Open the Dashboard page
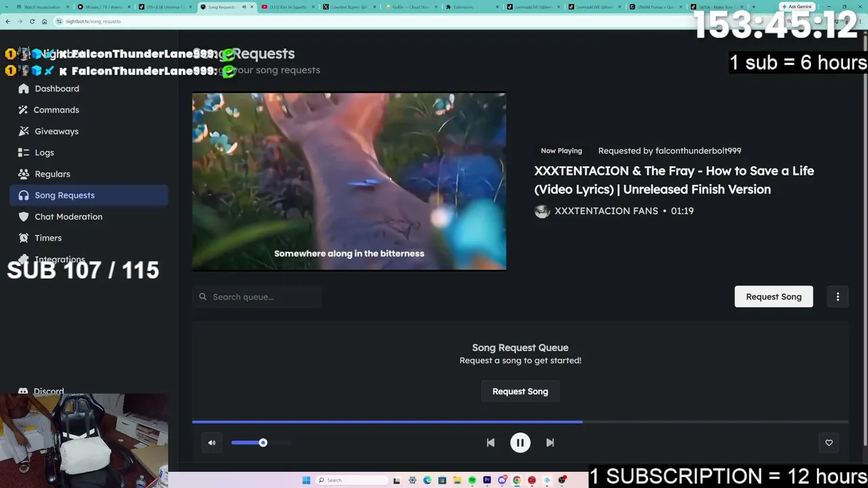Screen dimensions: 868x488 click(89, 89)
